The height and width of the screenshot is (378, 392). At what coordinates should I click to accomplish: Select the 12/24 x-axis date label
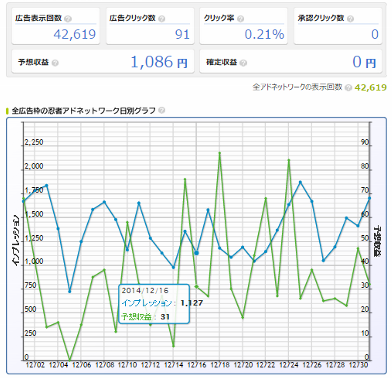(289, 365)
